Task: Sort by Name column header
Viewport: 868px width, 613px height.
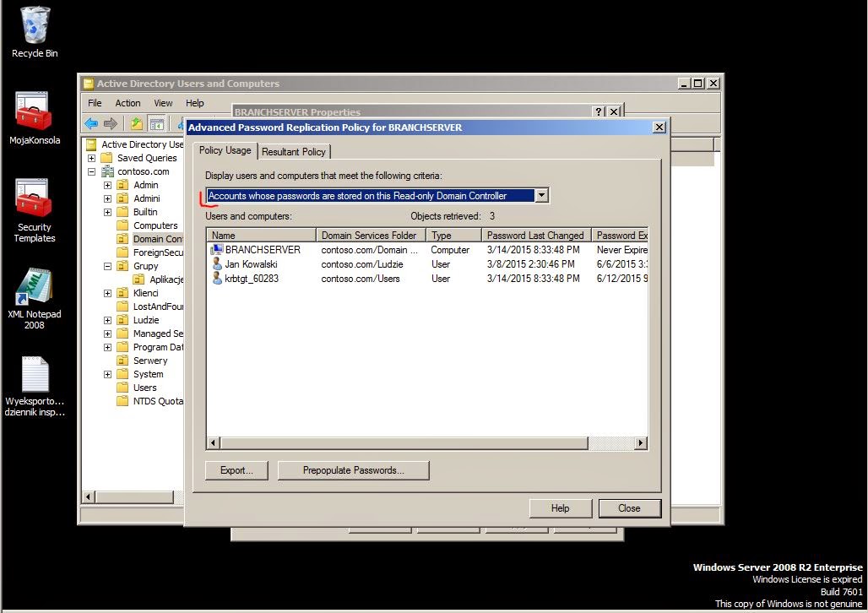Action: 261,236
